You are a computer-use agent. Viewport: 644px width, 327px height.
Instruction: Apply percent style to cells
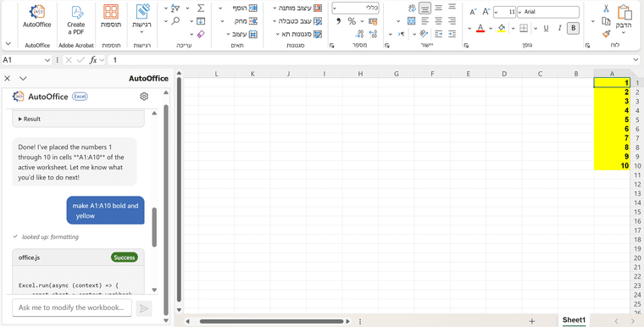click(352, 21)
